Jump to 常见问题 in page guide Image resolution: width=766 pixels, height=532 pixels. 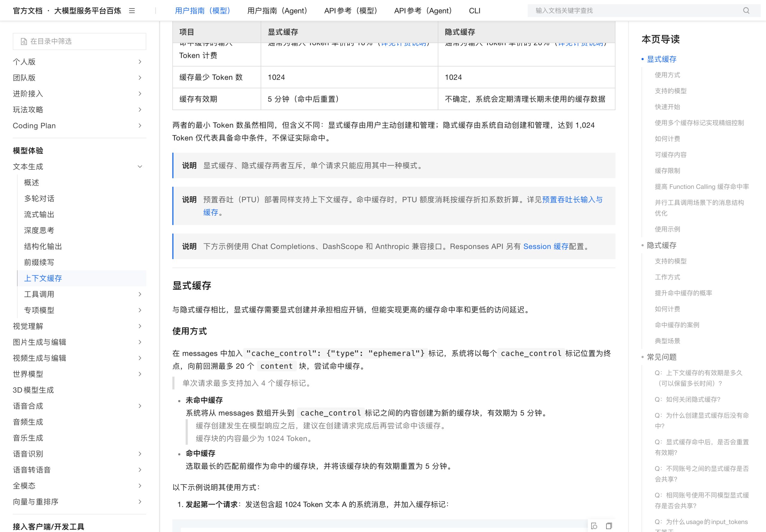662,357
